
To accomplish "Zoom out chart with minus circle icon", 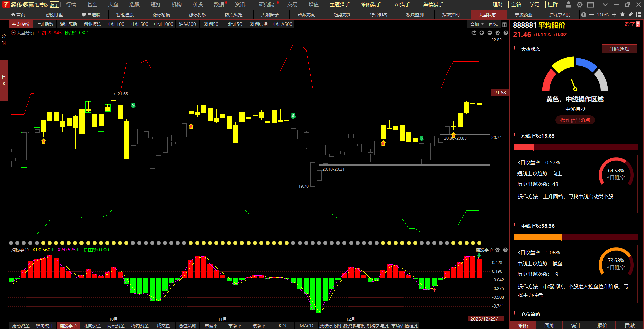I will click(490, 33).
